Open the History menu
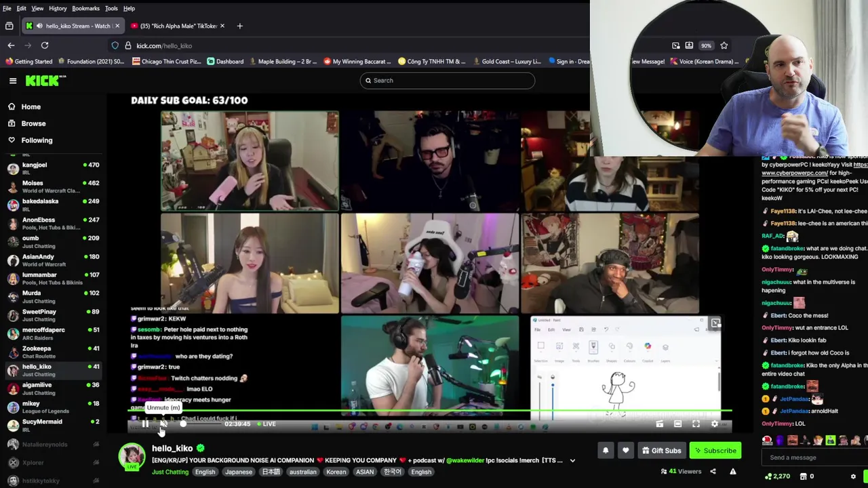The width and height of the screenshot is (868, 488). click(58, 8)
